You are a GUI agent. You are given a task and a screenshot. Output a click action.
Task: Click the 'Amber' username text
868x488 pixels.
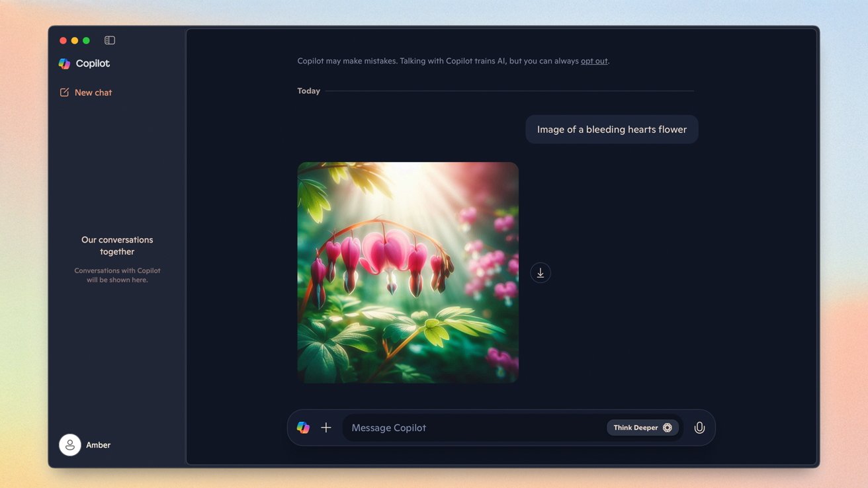[x=99, y=444]
